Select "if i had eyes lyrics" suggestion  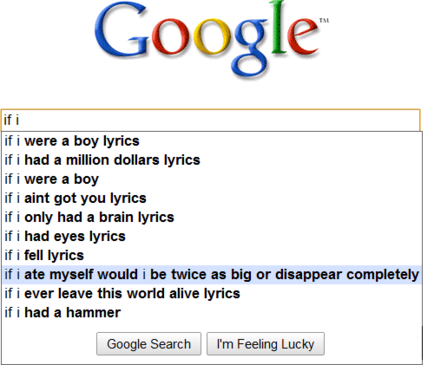click(x=212, y=236)
